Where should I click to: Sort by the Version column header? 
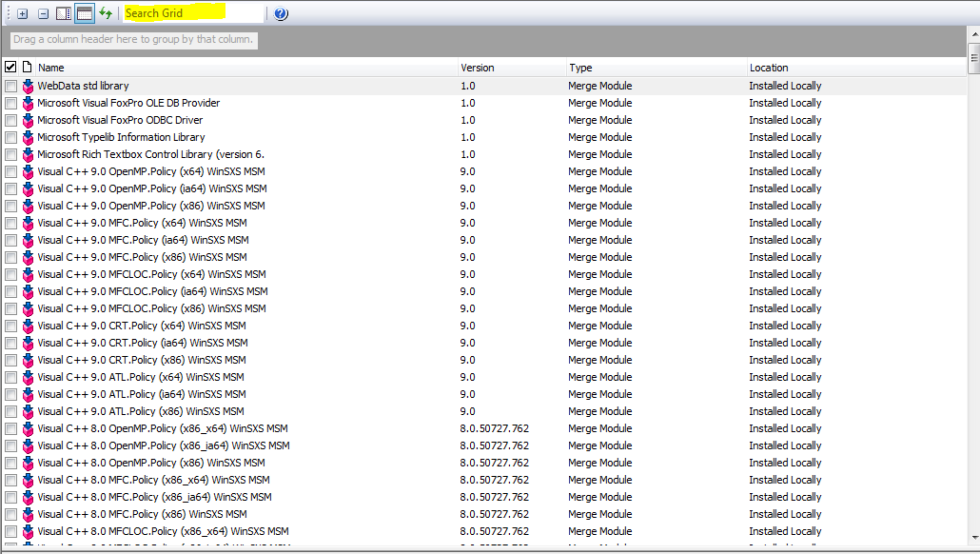pos(509,68)
